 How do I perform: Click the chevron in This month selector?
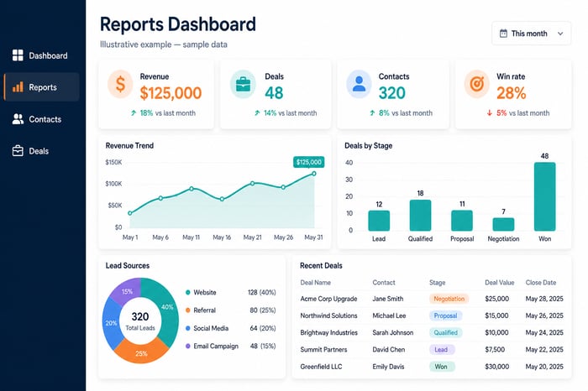pyautogui.click(x=560, y=34)
